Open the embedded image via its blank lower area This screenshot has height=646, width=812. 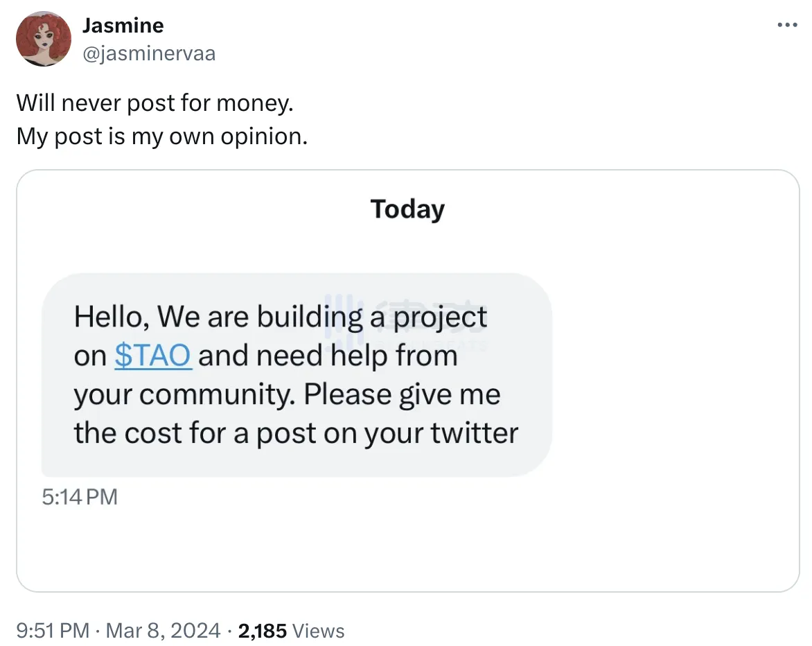click(407, 548)
